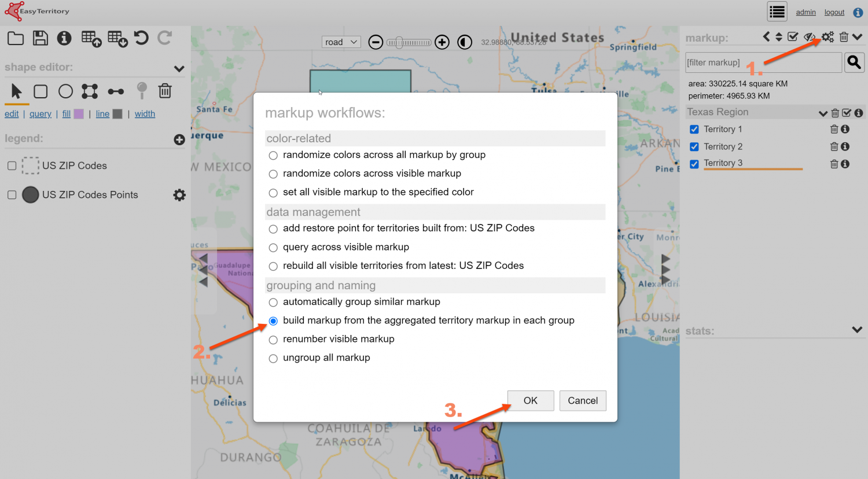Open the markup workflows gear icon
The height and width of the screenshot is (479, 868).
[x=827, y=36]
